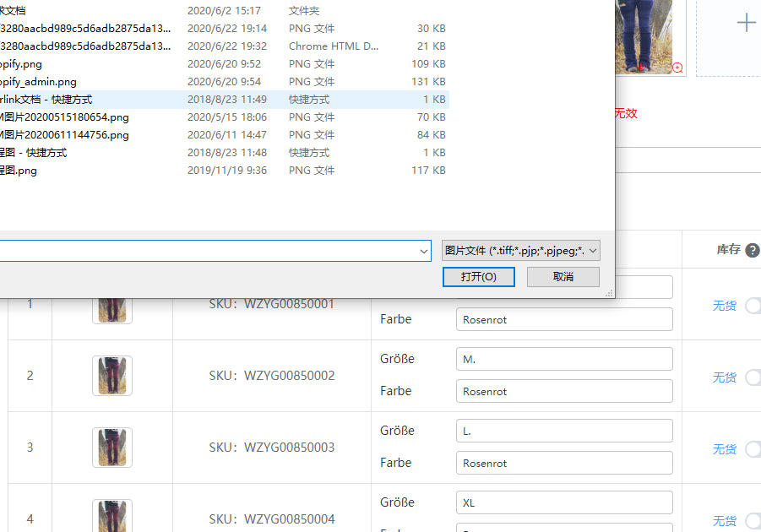Click Farbe field in row 2
This screenshot has height=532, width=761.
[x=564, y=391]
